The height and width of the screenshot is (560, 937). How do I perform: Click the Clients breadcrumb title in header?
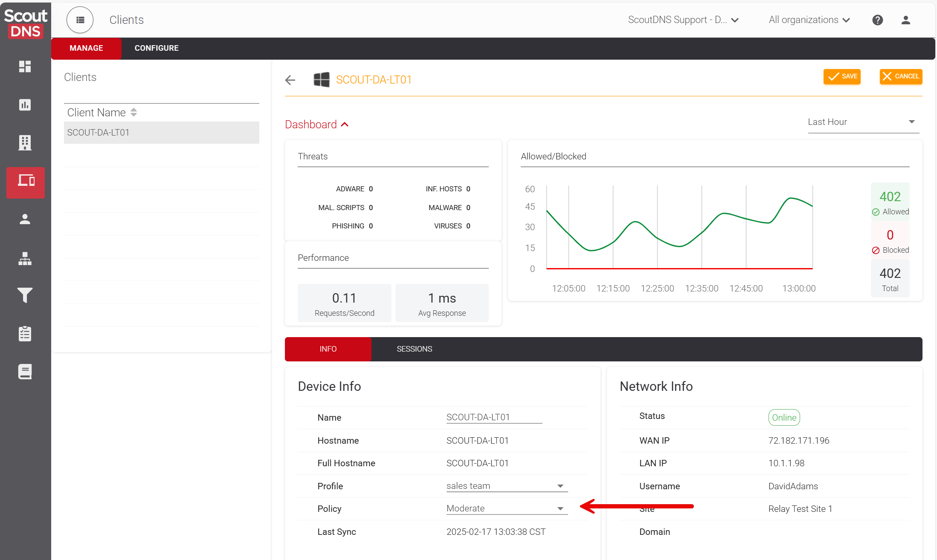[127, 20]
